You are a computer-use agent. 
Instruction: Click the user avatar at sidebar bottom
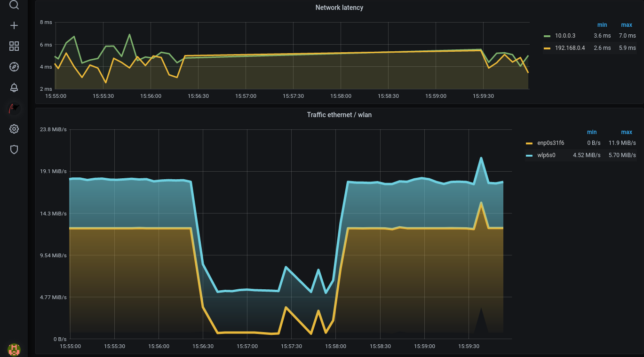[14, 349]
